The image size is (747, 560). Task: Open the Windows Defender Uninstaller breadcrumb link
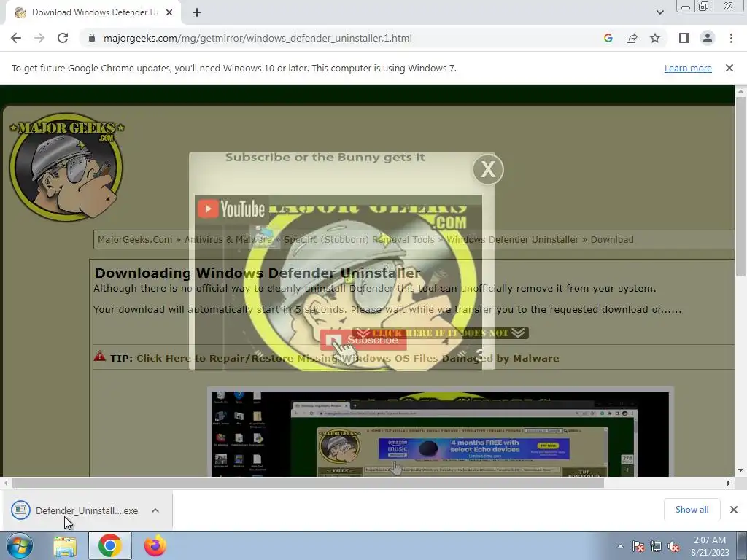[513, 239]
